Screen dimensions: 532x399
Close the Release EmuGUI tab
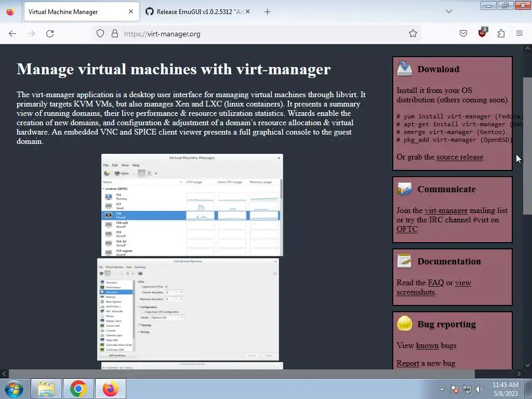pos(248,11)
